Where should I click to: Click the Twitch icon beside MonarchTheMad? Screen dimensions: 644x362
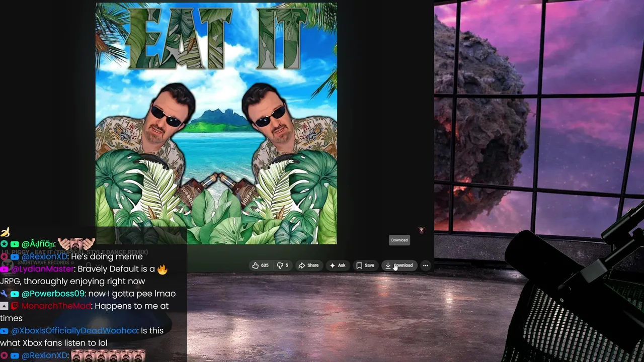click(x=15, y=306)
